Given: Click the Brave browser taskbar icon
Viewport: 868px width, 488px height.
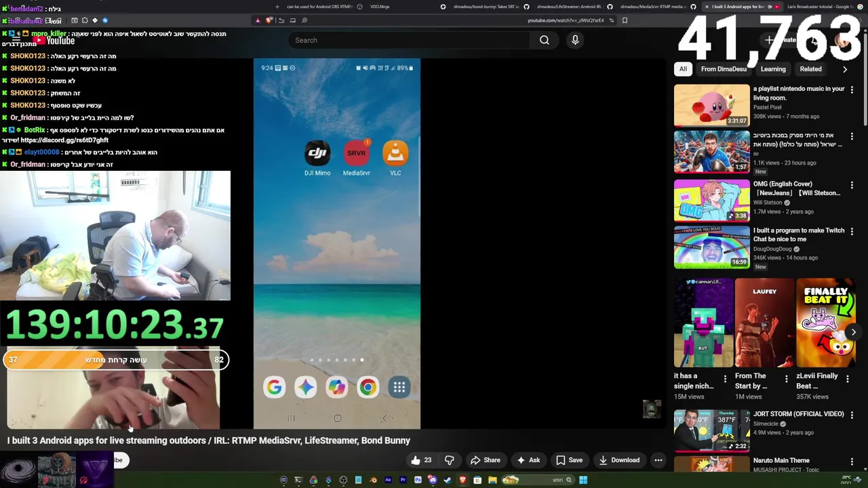Looking at the screenshot, I should (462, 480).
